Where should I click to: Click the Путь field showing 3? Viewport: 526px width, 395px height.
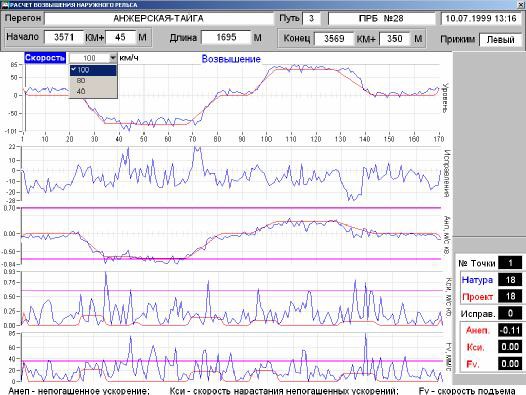tap(311, 18)
